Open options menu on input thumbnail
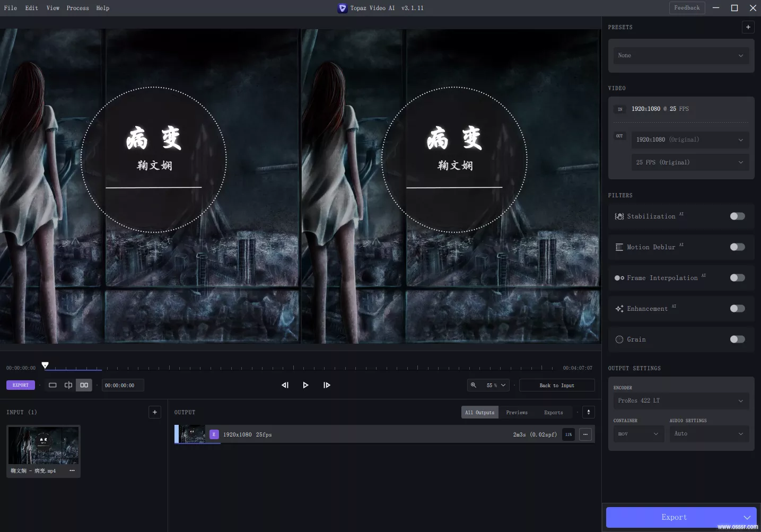 72,470
